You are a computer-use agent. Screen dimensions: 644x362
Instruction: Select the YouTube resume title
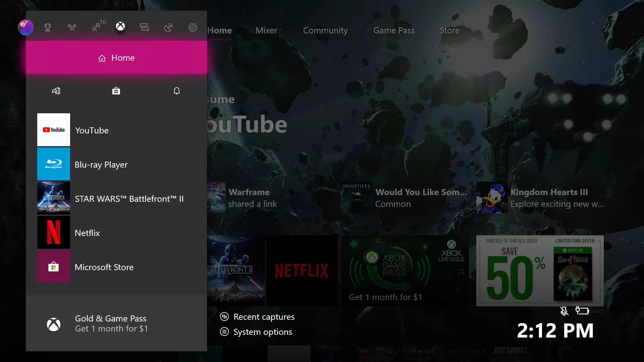pos(247,125)
